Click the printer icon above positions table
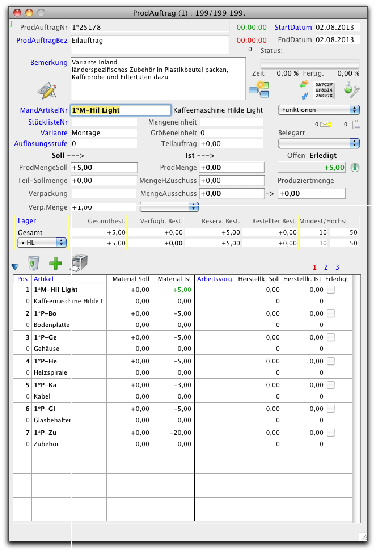This screenshot has width=383, height=554. (x=79, y=263)
